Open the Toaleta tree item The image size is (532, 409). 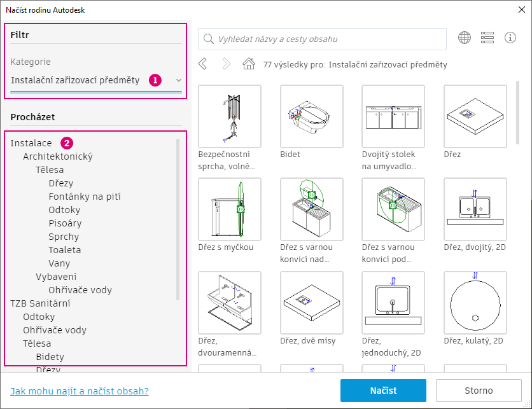click(x=64, y=250)
